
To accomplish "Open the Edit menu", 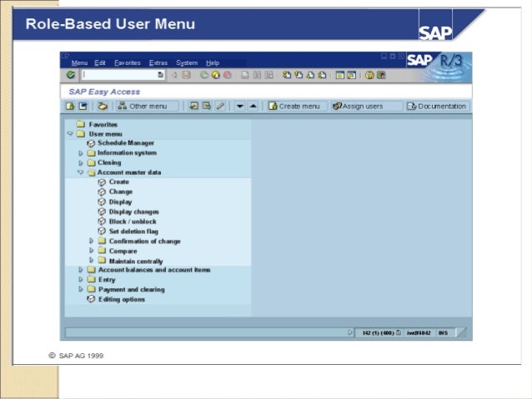I will pyautogui.click(x=100, y=62).
